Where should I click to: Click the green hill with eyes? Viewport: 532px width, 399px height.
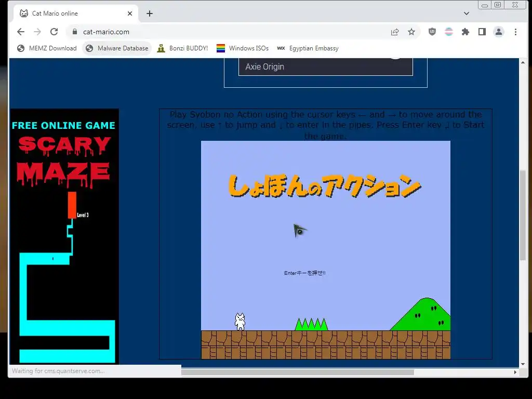click(421, 314)
